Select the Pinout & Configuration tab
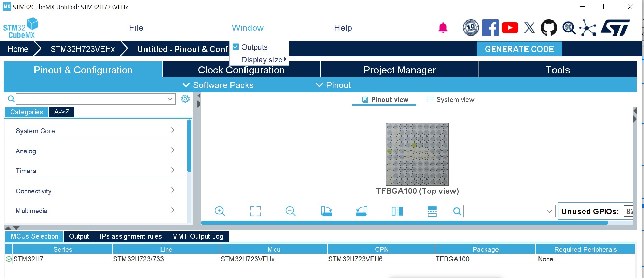This screenshot has height=278, width=644. [83, 70]
